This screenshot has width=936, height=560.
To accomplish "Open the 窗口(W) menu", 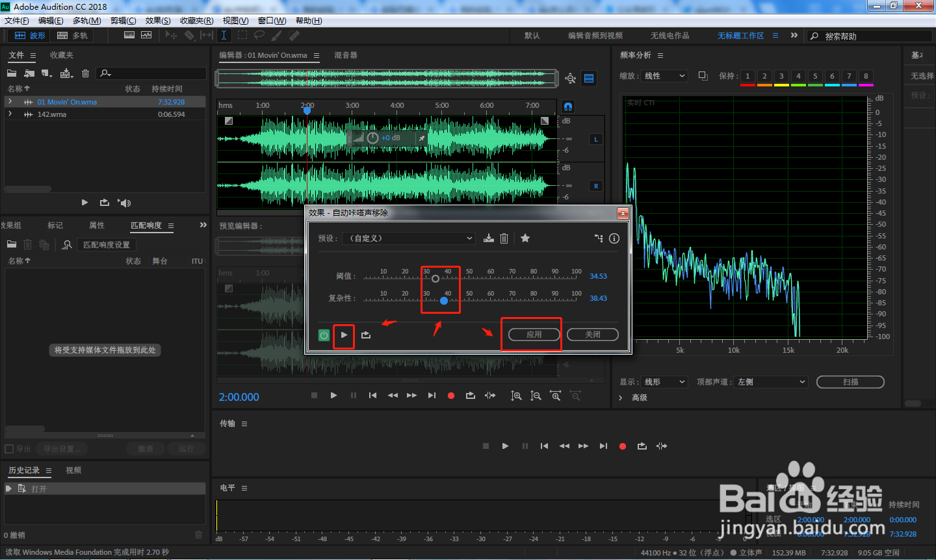I will [272, 21].
